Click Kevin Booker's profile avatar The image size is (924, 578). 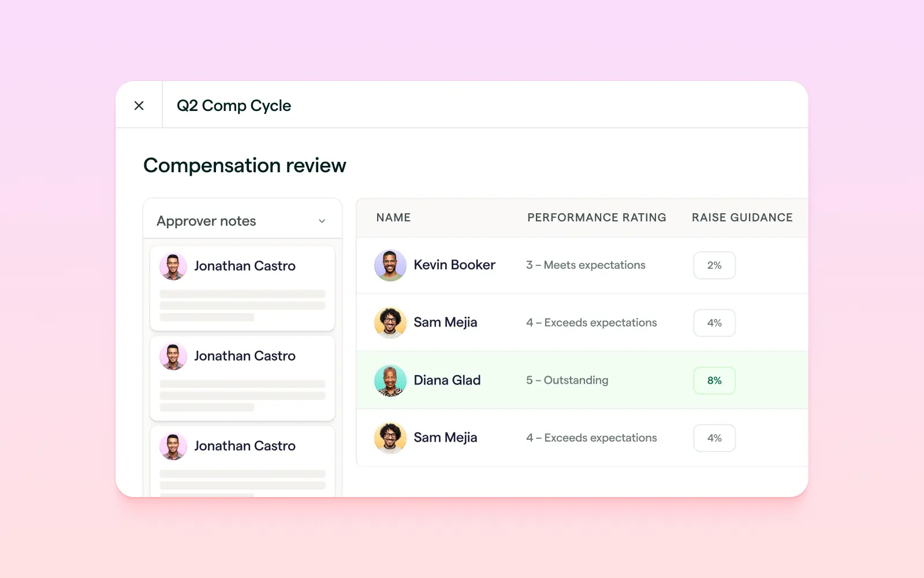click(x=390, y=265)
